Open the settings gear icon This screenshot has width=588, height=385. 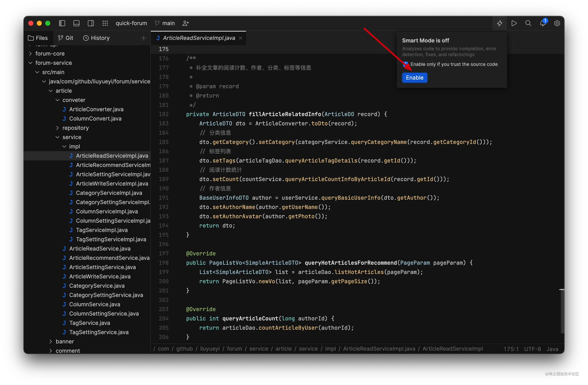[557, 23]
